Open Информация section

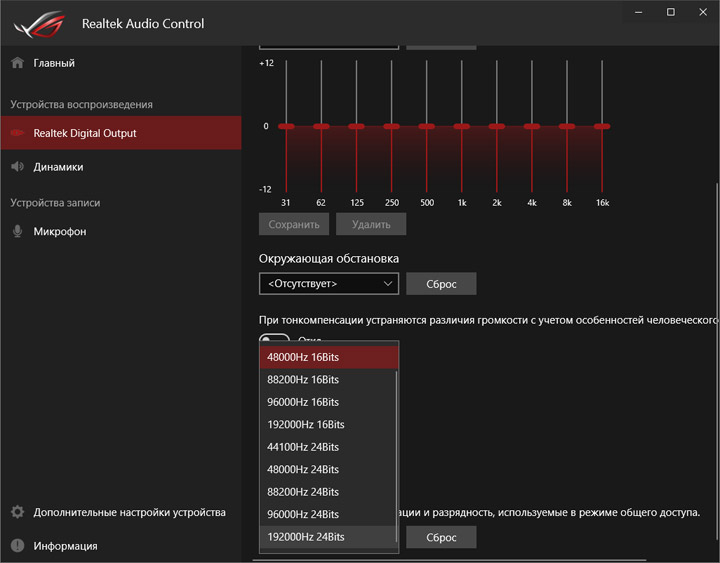65,546
